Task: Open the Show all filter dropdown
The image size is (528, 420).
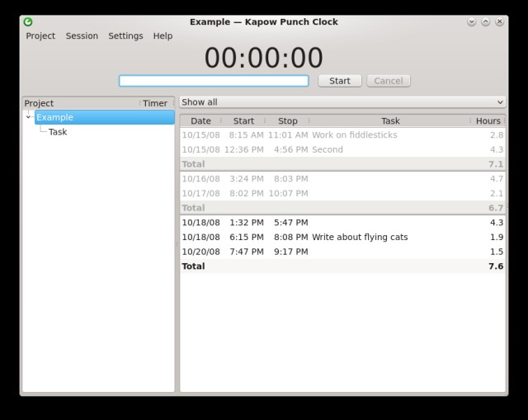Action: click(x=342, y=102)
